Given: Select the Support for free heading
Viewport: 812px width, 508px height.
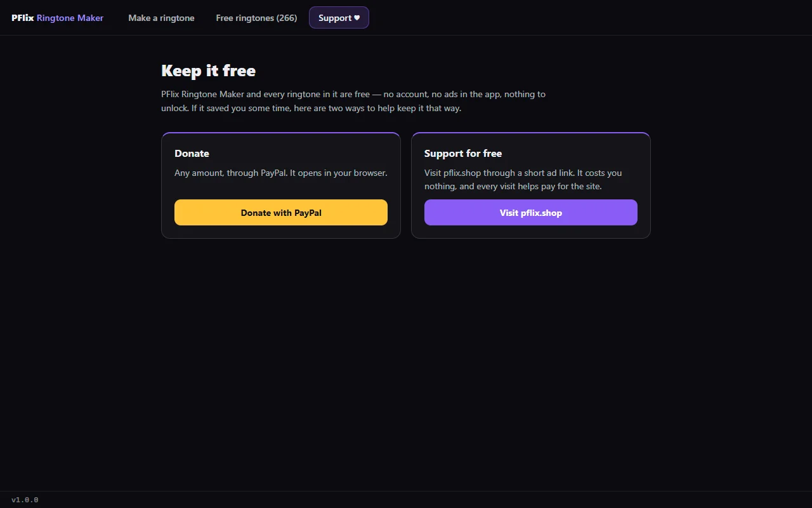Looking at the screenshot, I should click(463, 153).
